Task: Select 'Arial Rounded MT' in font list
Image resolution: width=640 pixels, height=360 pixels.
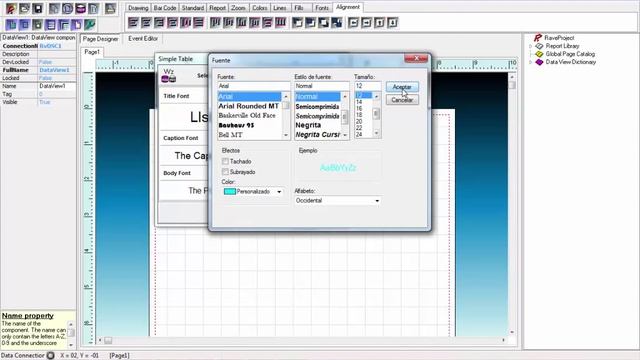Action: point(249,106)
